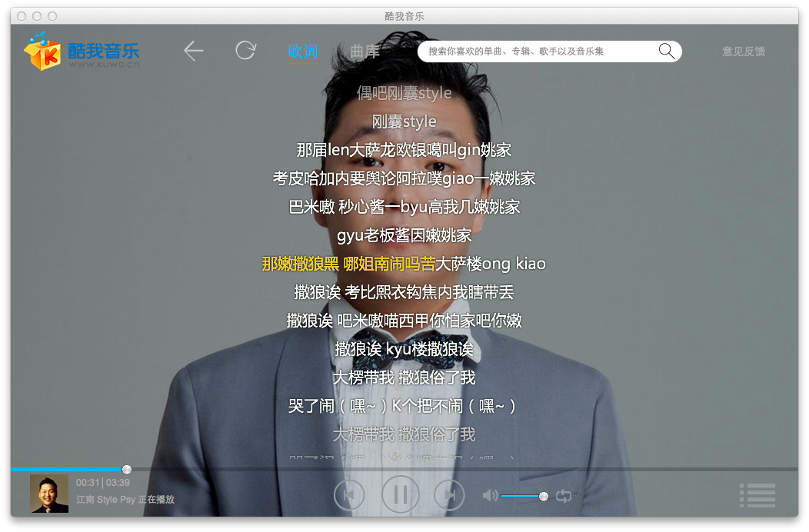Click the 刚囊style lyric line
Screen dimensions: 809x532
click(x=404, y=121)
